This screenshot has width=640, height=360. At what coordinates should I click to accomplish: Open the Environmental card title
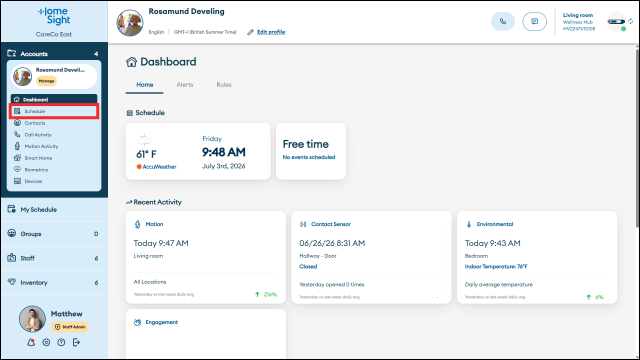tap(495, 224)
